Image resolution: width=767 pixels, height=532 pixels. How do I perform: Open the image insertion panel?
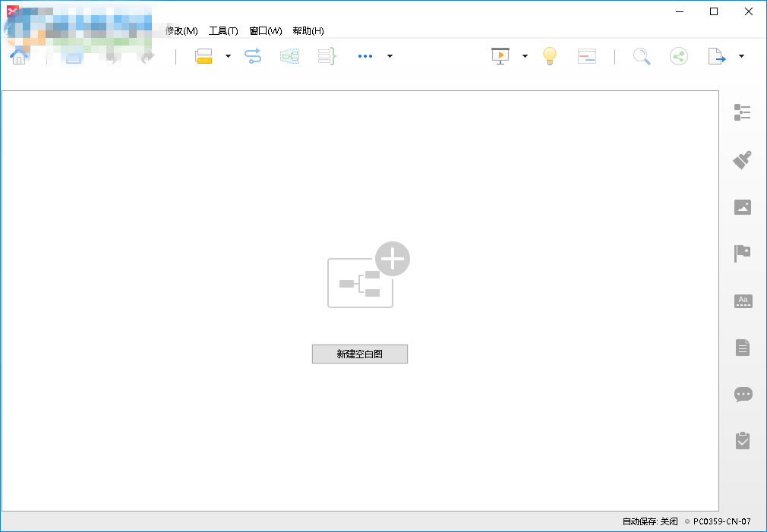coord(743,206)
